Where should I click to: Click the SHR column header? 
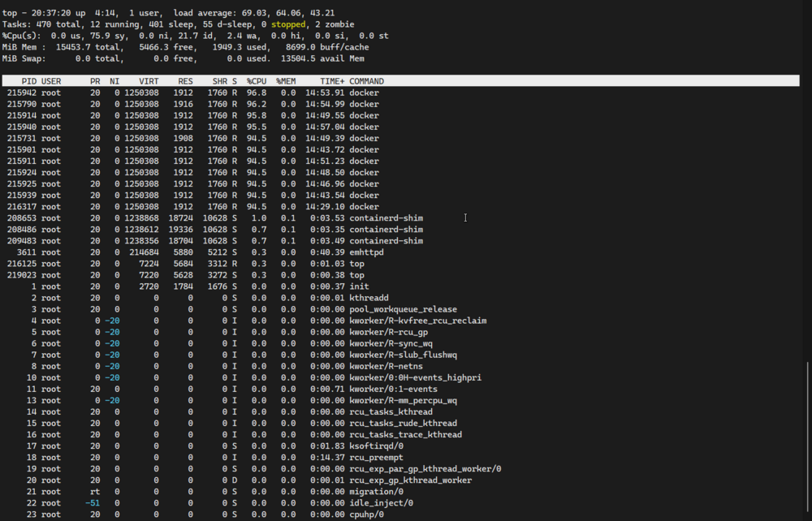tap(219, 81)
